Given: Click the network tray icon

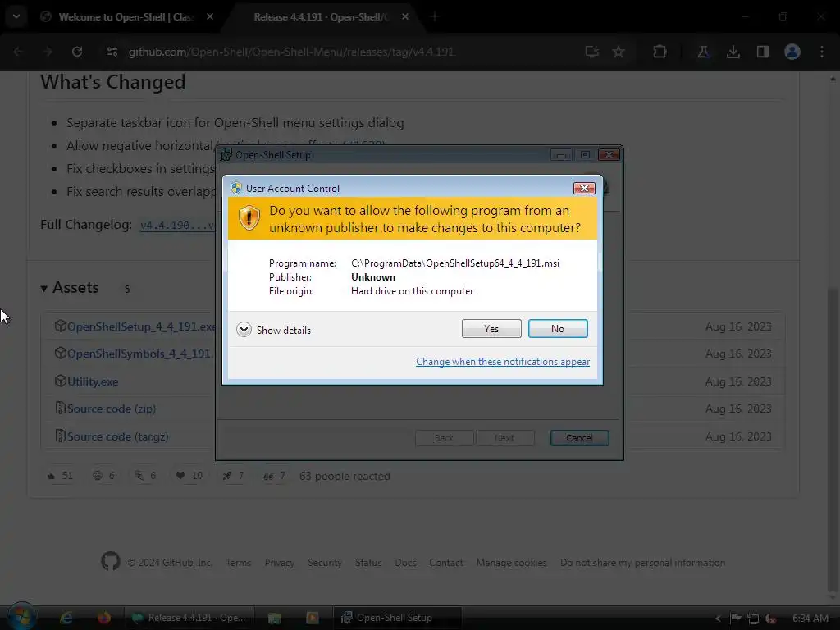Looking at the screenshot, I should (753, 619).
